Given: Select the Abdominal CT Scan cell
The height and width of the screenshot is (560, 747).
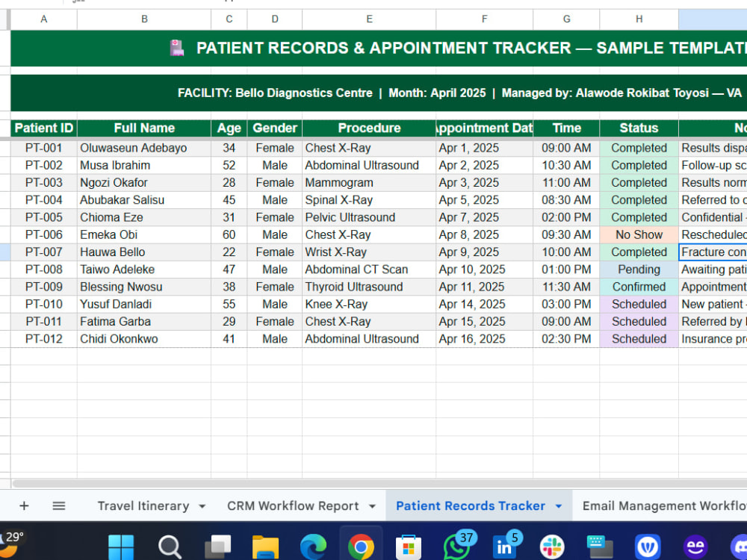Looking at the screenshot, I should point(369,270).
